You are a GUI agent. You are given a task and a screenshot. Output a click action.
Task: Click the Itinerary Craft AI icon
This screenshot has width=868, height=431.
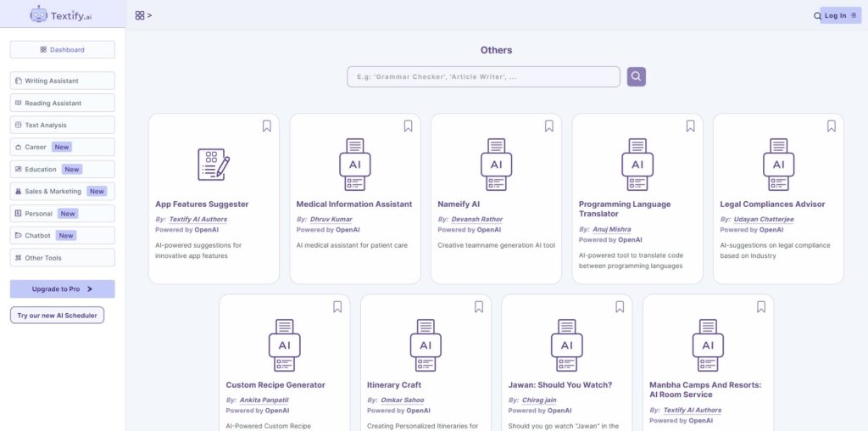click(426, 345)
